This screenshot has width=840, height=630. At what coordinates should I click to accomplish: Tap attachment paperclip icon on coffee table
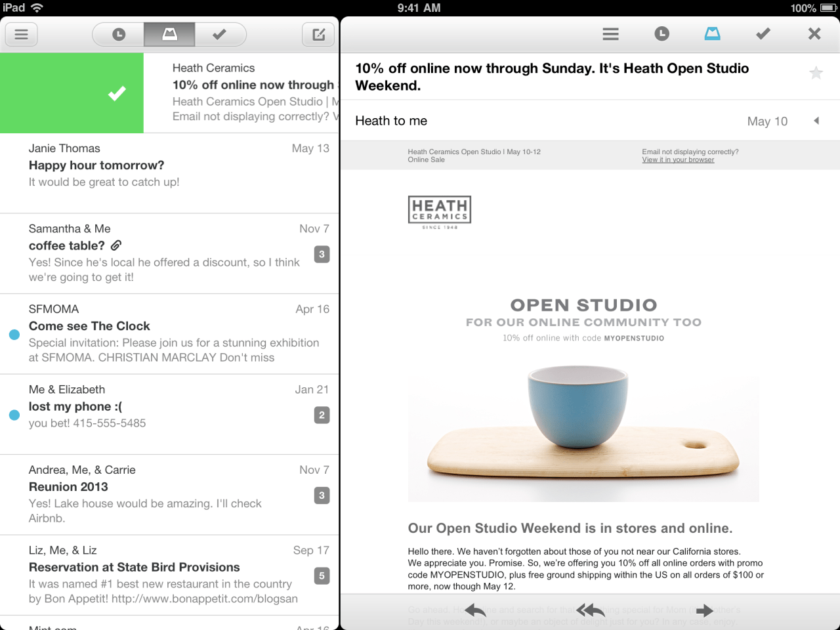pos(116,245)
